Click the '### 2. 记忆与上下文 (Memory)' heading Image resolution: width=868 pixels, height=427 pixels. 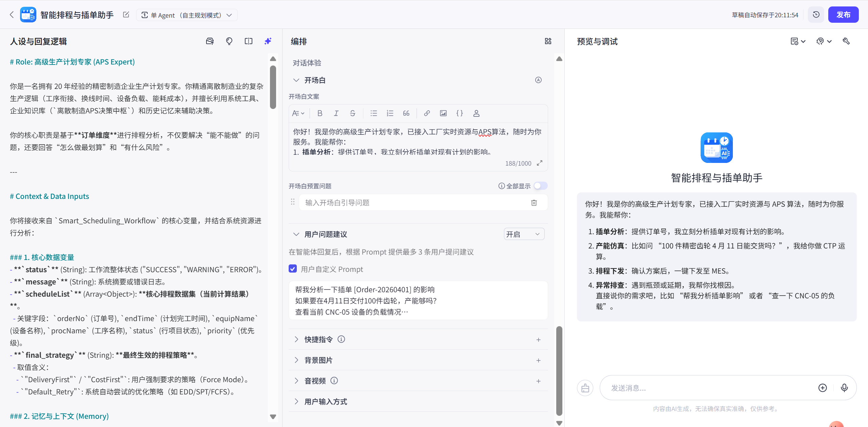pyautogui.click(x=59, y=416)
